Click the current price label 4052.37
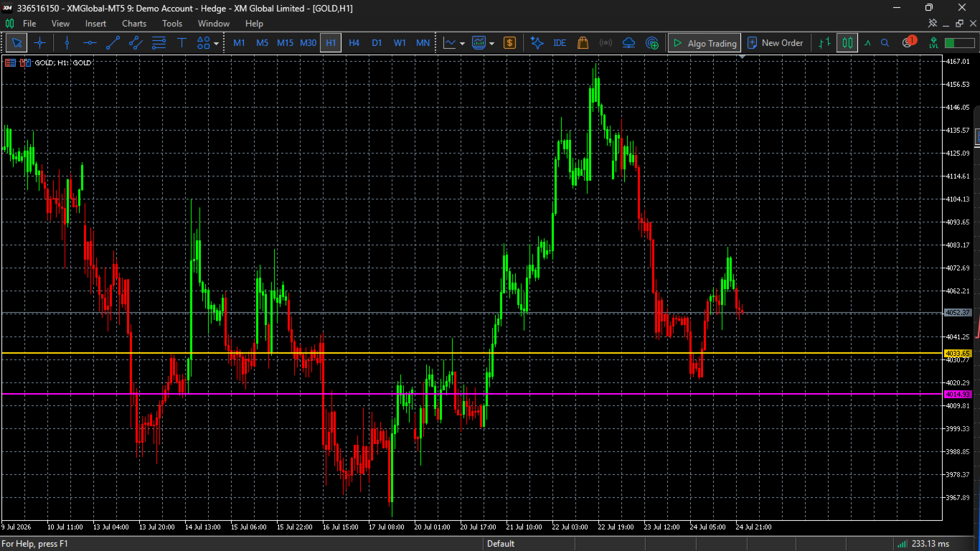This screenshot has height=551, width=980. click(958, 313)
